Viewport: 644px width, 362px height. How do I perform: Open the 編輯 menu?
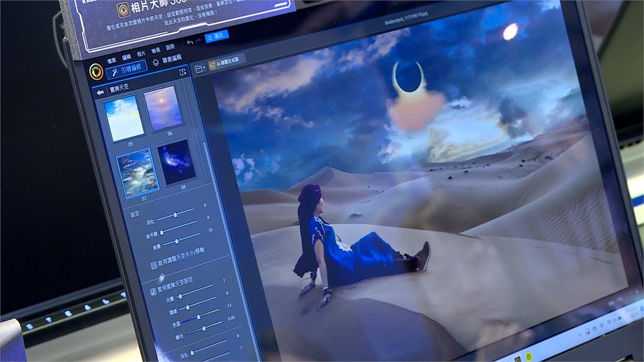point(126,57)
